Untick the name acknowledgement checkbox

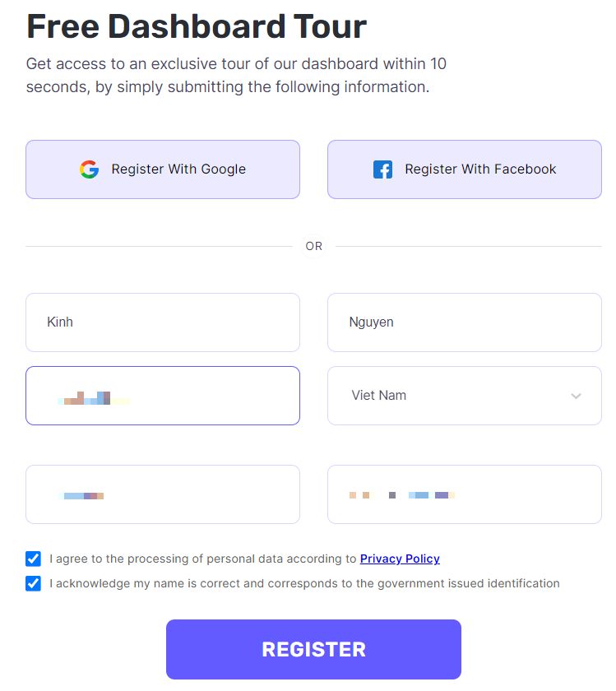pos(33,583)
